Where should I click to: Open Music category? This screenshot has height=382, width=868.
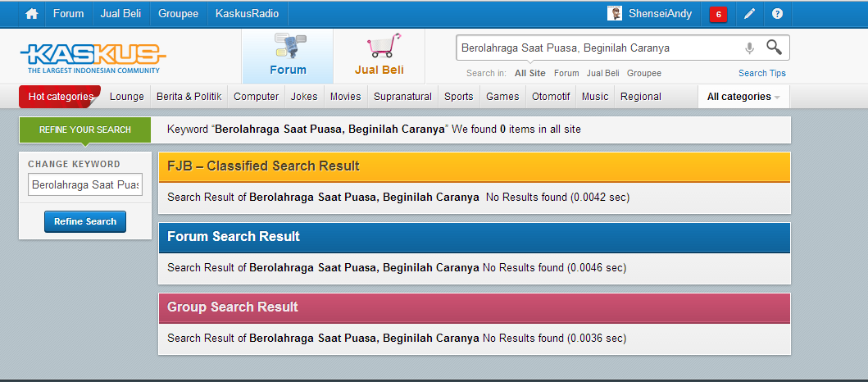coord(595,97)
